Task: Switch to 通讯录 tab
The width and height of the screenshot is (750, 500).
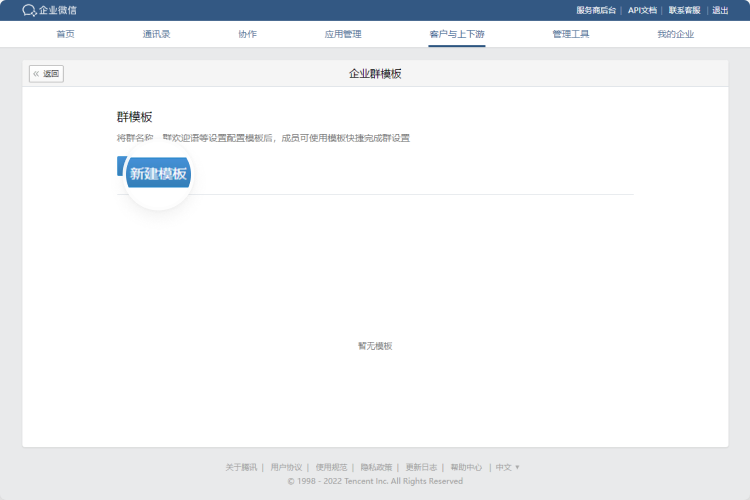Action: (156, 34)
